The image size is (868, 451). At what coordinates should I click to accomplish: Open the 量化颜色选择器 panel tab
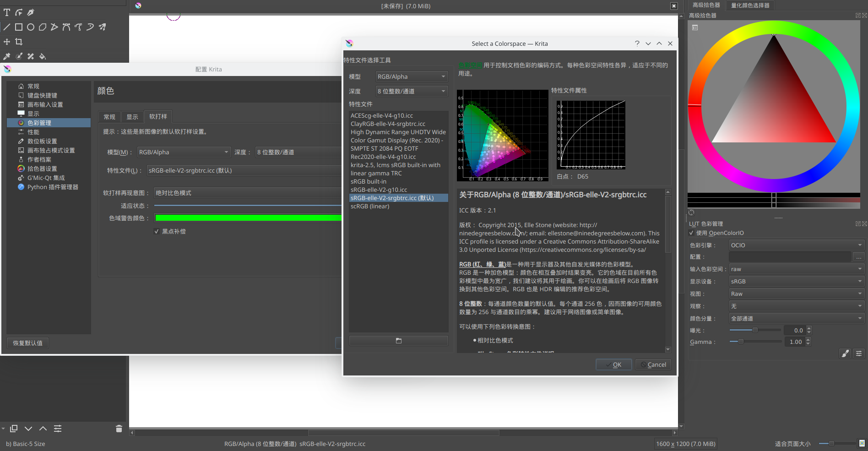point(750,5)
